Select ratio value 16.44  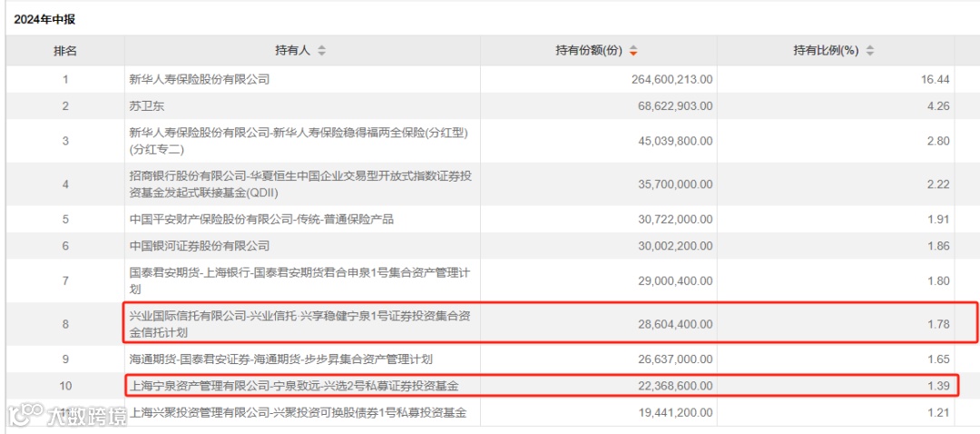[936, 79]
